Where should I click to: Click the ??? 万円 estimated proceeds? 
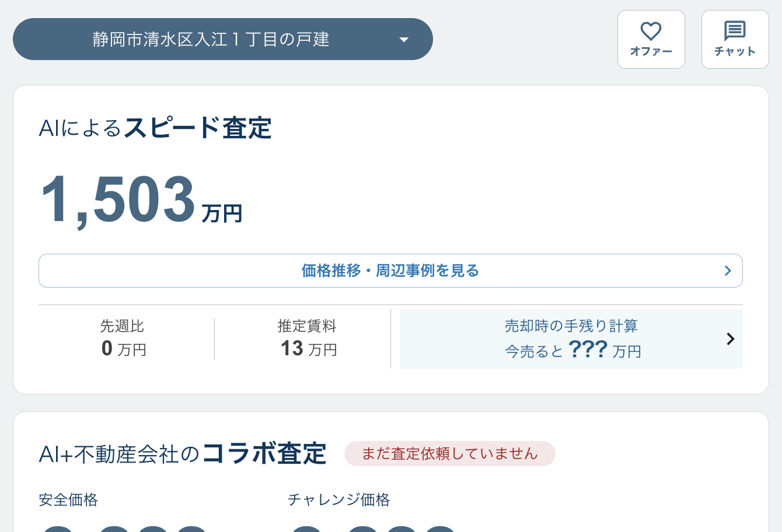tap(604, 350)
